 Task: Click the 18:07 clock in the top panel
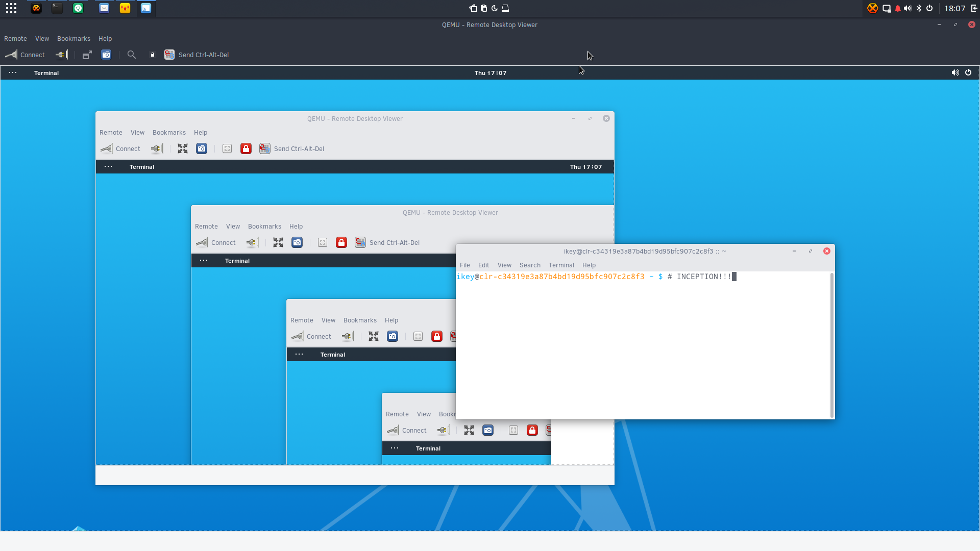(954, 8)
